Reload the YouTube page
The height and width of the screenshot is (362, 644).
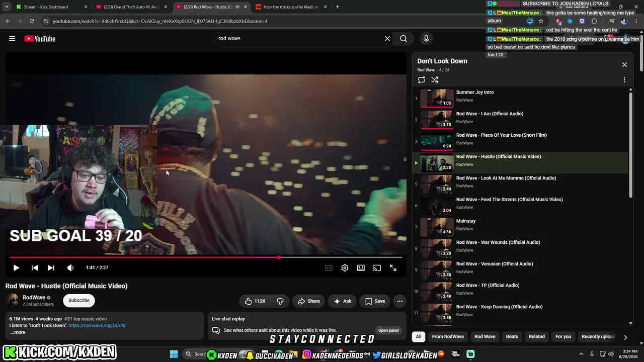tap(32, 21)
